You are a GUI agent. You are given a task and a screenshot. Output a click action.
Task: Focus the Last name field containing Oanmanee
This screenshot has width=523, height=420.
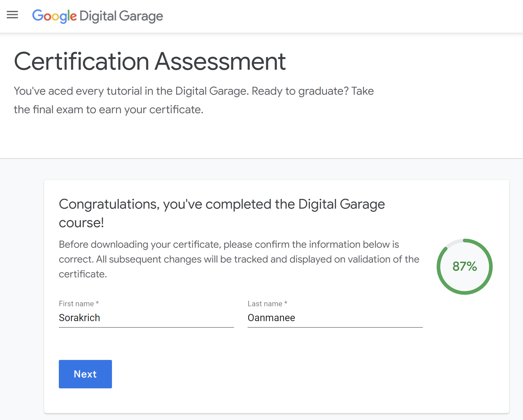click(x=335, y=318)
